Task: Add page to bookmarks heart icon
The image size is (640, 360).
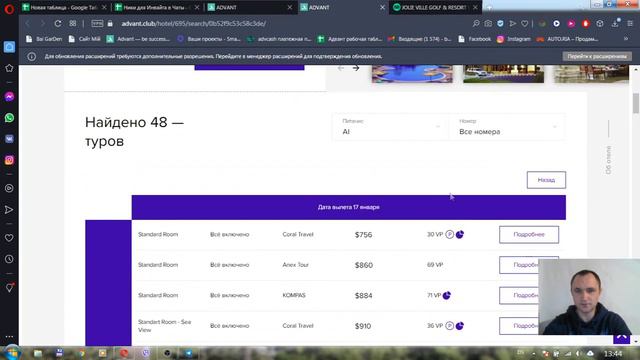Action: point(525,24)
